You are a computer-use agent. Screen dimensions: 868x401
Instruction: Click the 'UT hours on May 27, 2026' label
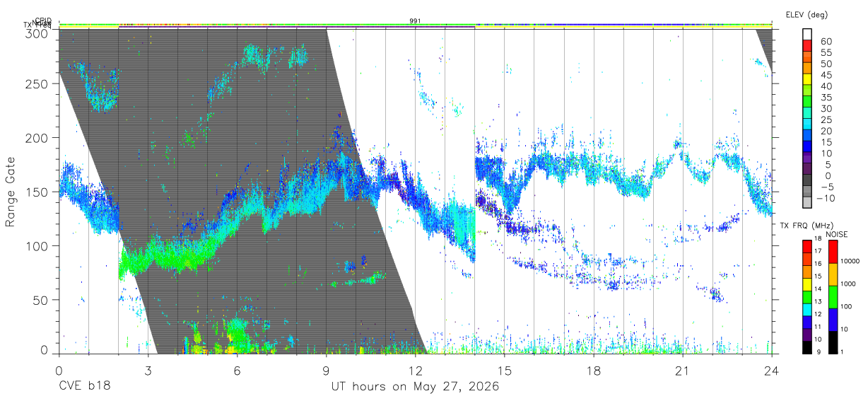pyautogui.click(x=415, y=387)
